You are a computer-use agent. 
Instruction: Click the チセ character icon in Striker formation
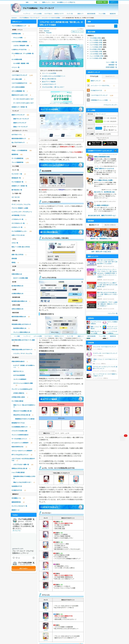[x=67, y=410]
